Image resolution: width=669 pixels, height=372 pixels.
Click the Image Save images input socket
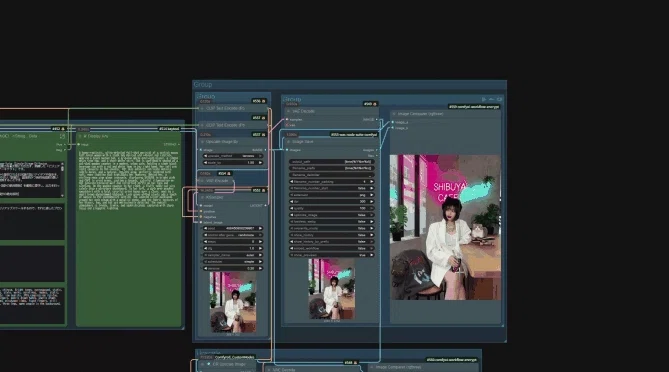(x=287, y=150)
